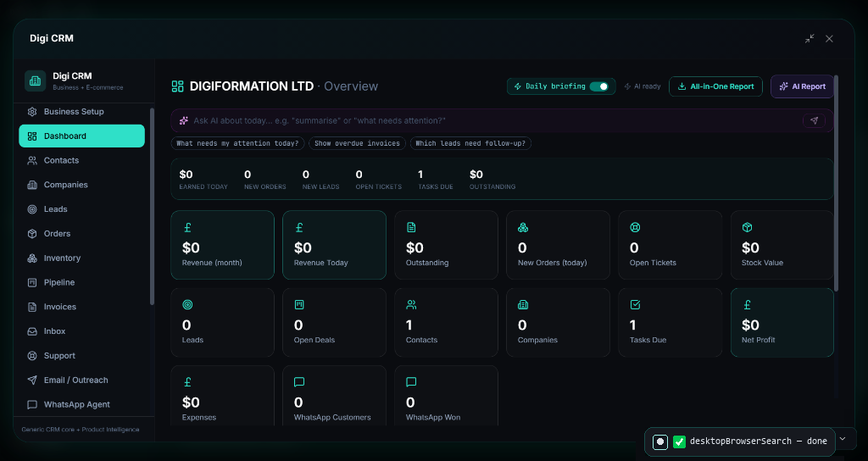Open Support in the sidebar
Screen dimensions: 868x461
(82, 356)
